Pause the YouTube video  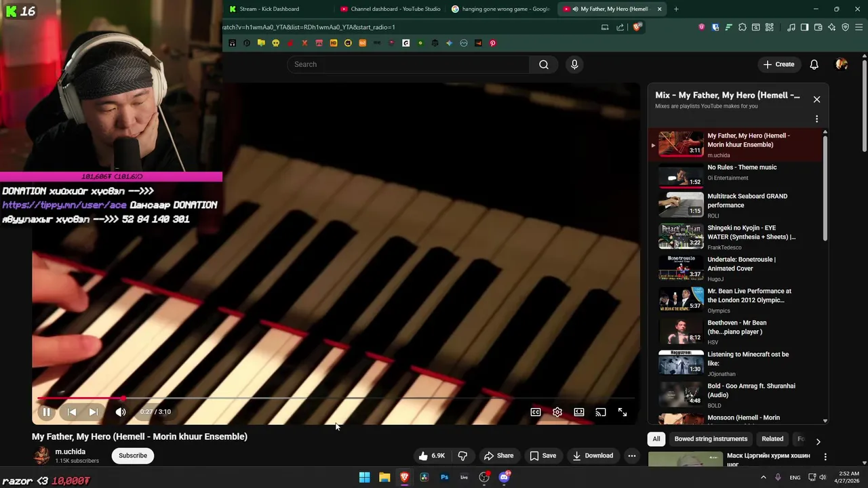(x=46, y=412)
